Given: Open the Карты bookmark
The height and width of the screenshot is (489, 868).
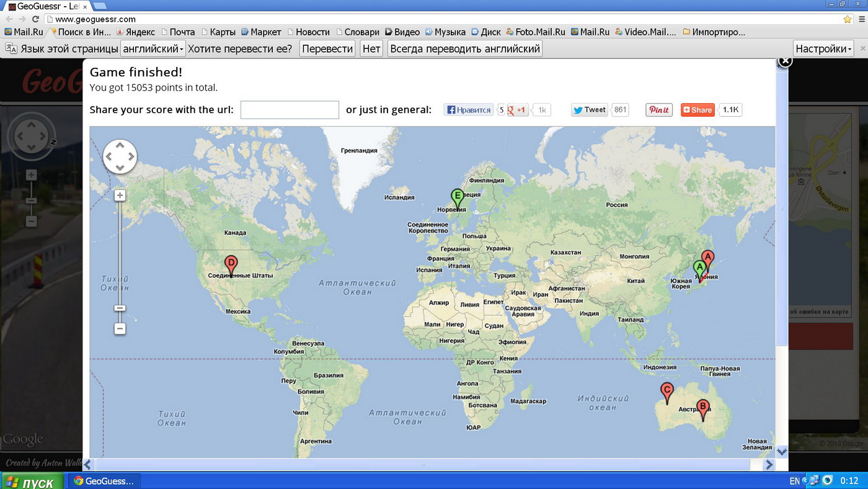Looking at the screenshot, I should coord(218,32).
